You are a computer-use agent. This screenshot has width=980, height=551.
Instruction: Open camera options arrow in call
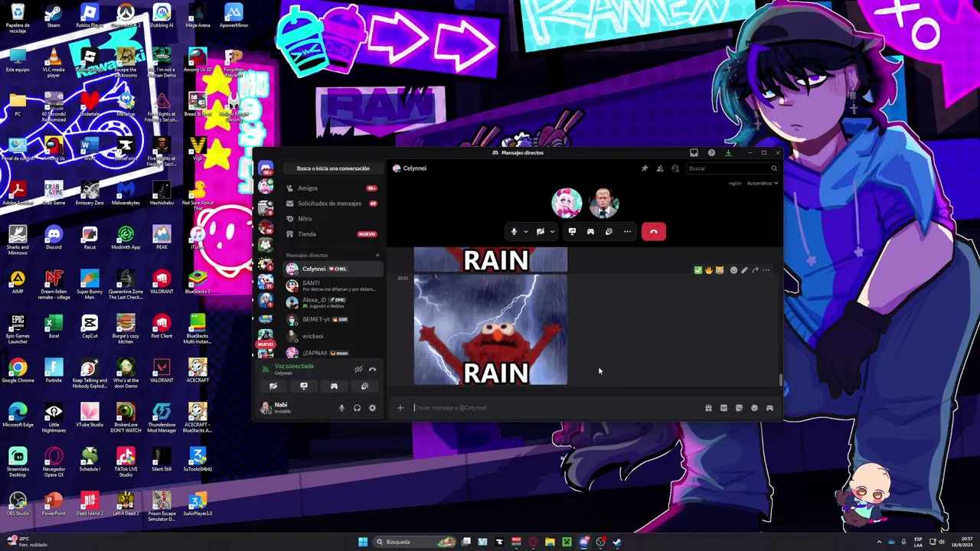click(552, 232)
